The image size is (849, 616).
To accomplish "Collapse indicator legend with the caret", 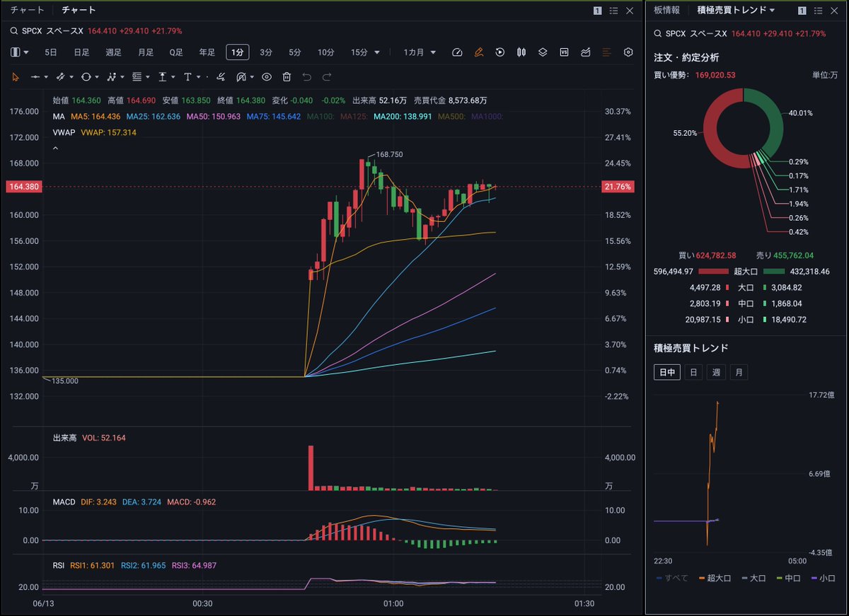I will 56,149.
